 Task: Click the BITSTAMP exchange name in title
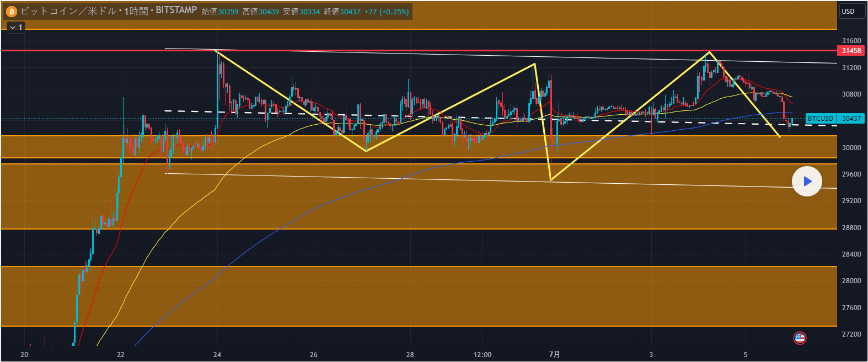(x=176, y=10)
